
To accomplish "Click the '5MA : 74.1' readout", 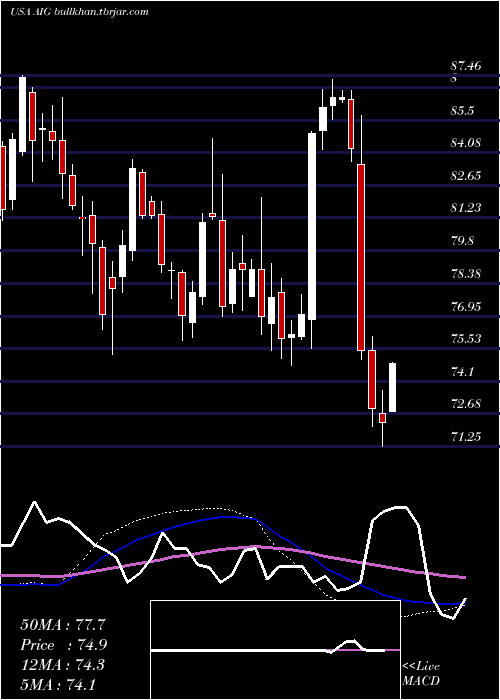I will tap(58, 684).
